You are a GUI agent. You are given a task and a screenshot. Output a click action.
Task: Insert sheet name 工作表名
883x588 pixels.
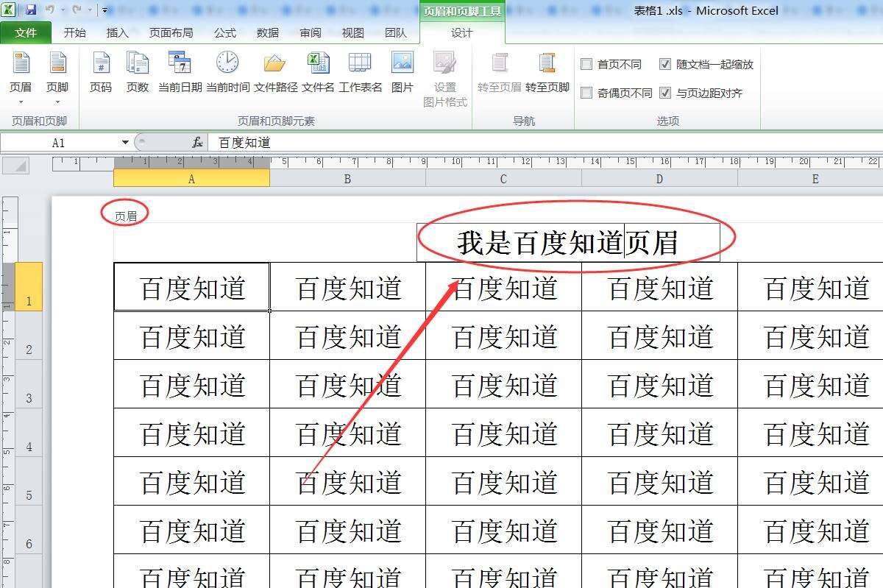[x=360, y=72]
